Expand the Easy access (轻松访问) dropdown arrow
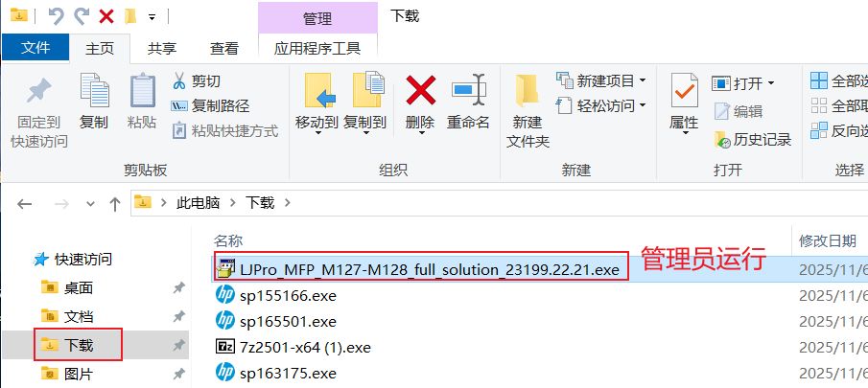This screenshot has height=388, width=868. coord(643,104)
